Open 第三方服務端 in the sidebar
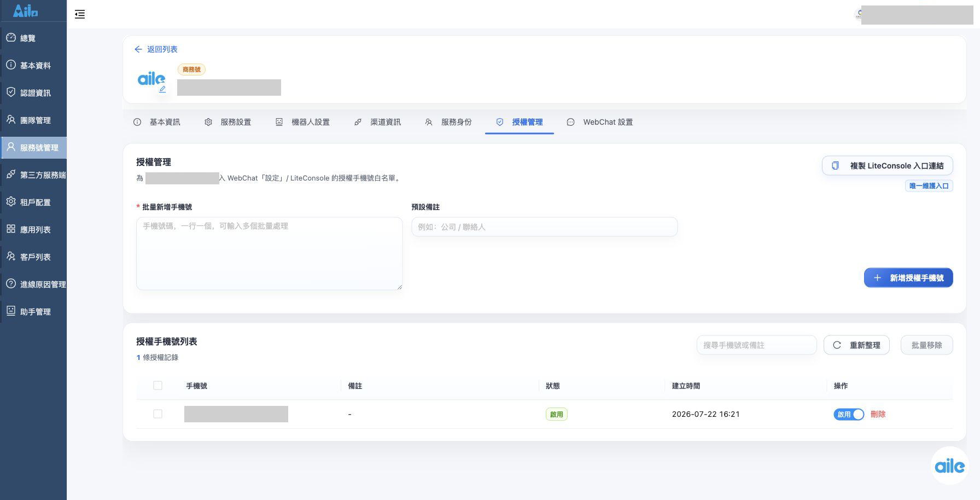Image resolution: width=980 pixels, height=500 pixels. point(33,175)
